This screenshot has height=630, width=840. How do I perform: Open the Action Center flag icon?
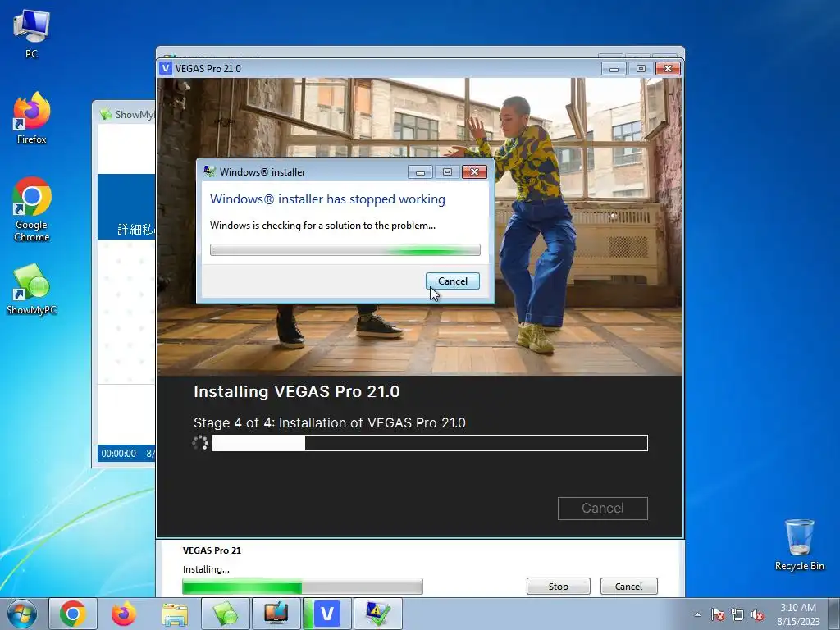(718, 614)
